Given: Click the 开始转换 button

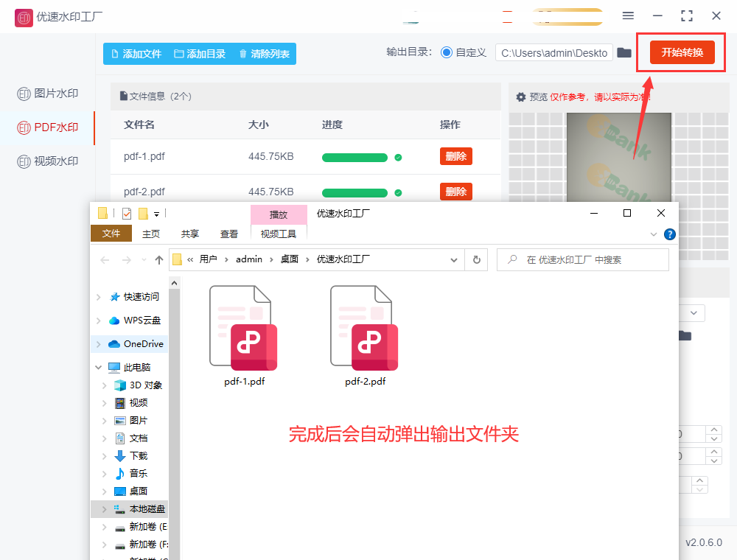Looking at the screenshot, I should coord(682,52).
